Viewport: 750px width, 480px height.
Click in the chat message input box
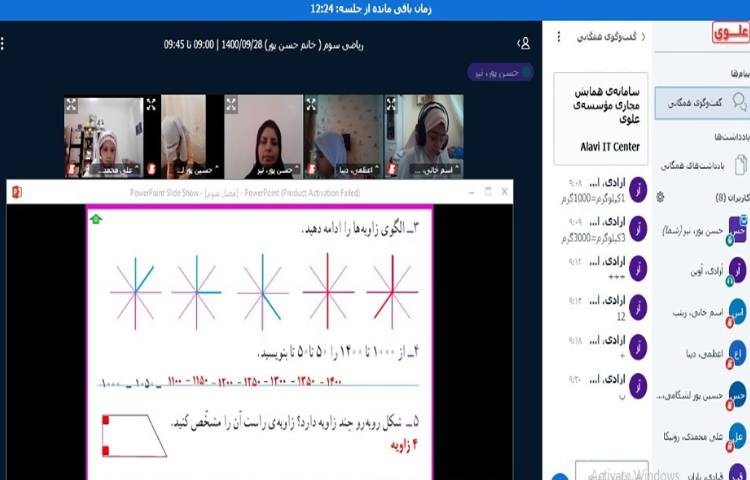(600, 472)
